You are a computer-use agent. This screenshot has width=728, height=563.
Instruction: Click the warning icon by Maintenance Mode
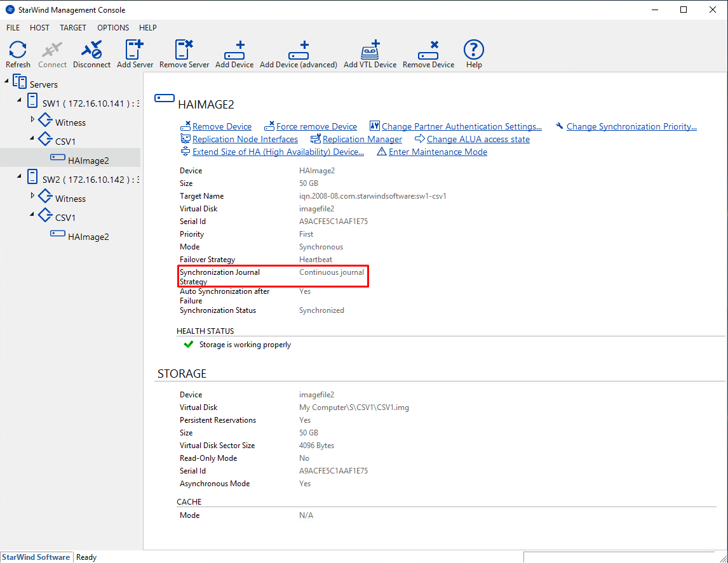tap(382, 152)
